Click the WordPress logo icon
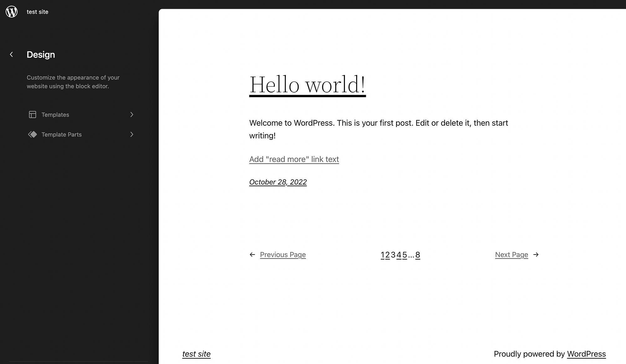The width and height of the screenshot is (626, 364). 12,12
